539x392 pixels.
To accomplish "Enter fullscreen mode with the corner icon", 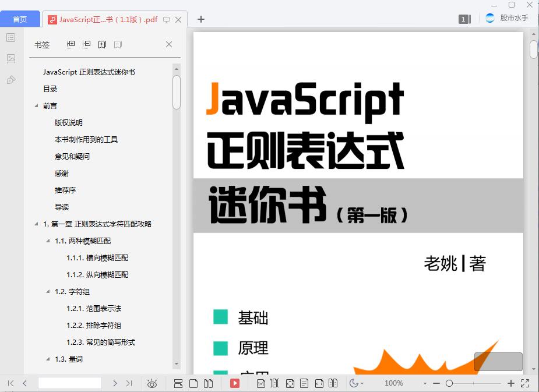I will click(525, 383).
